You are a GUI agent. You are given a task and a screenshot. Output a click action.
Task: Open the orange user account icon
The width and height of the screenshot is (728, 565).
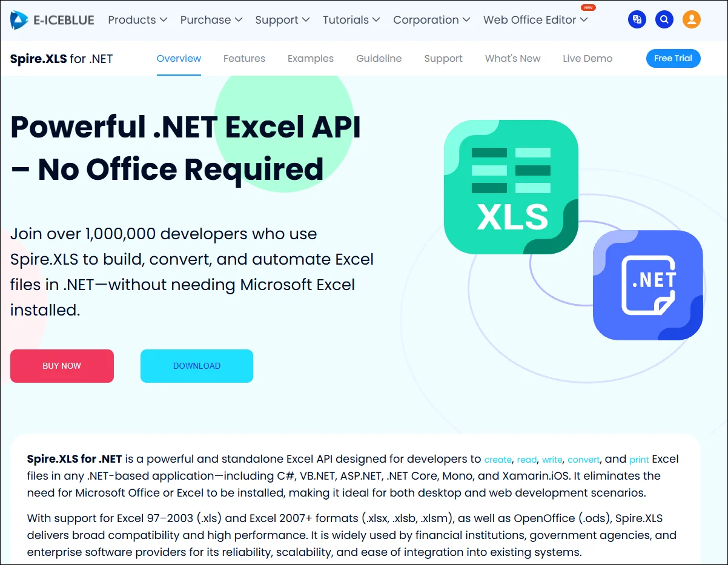[x=692, y=20]
